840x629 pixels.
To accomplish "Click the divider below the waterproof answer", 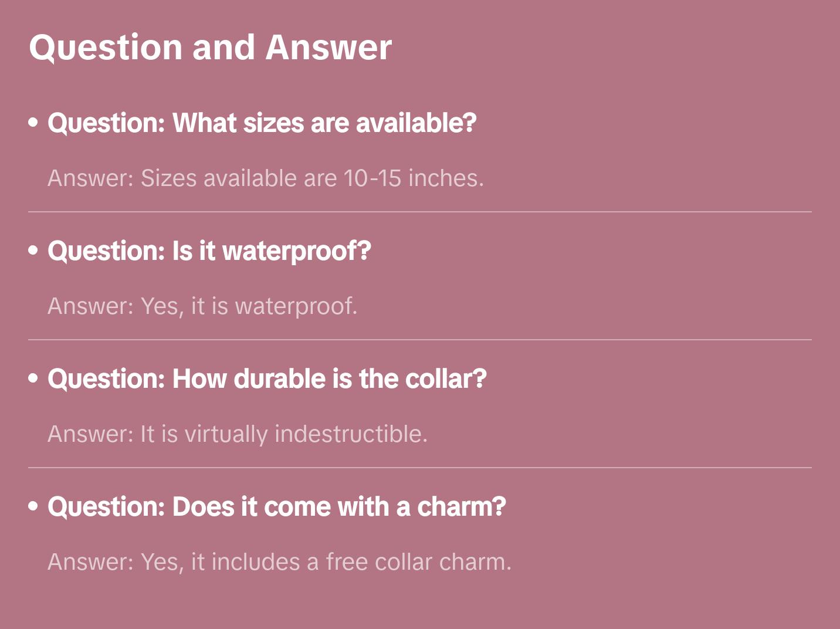I will (x=420, y=340).
